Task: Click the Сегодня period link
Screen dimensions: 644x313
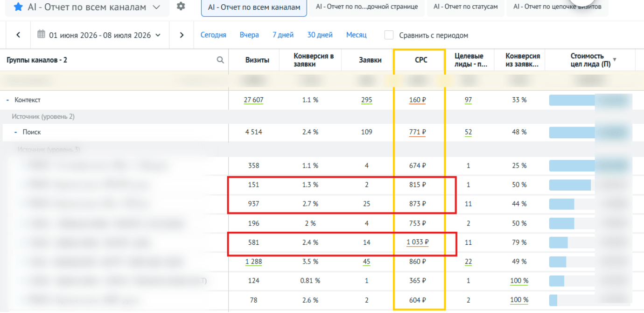Action: click(x=213, y=35)
